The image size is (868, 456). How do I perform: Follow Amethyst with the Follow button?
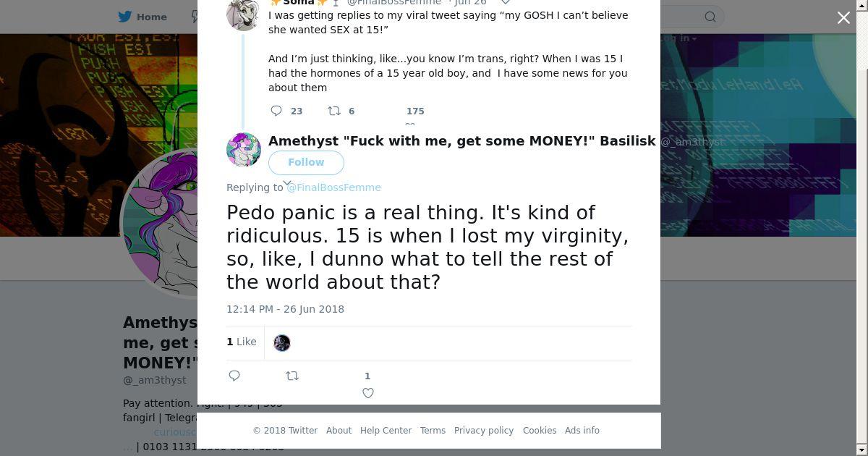pyautogui.click(x=306, y=162)
